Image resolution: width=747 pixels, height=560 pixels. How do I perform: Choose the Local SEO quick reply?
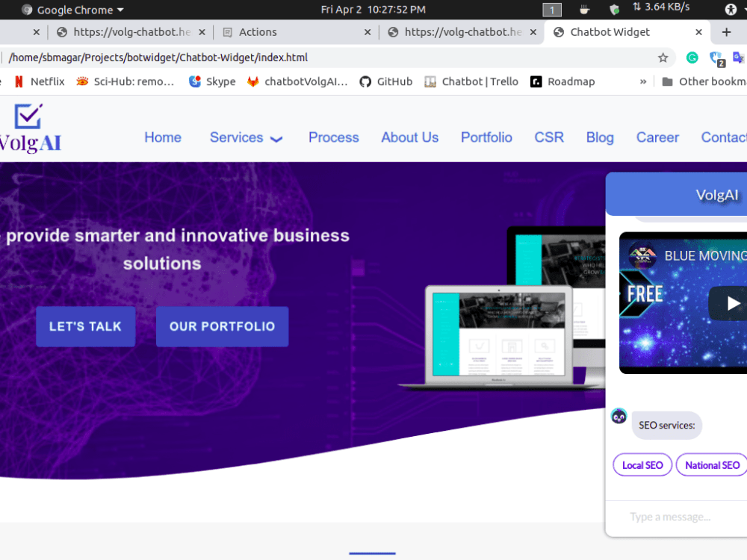642,464
